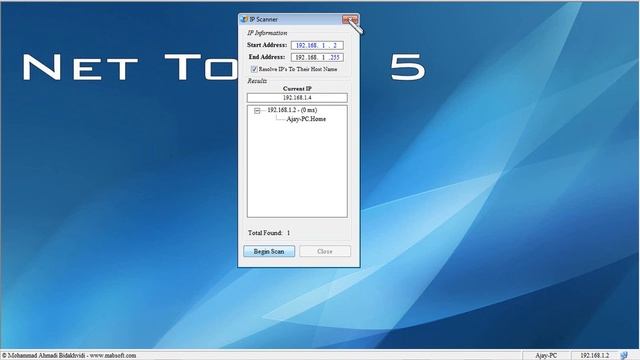Close the IP Scanner window
The width and height of the screenshot is (640, 360).
[350, 19]
